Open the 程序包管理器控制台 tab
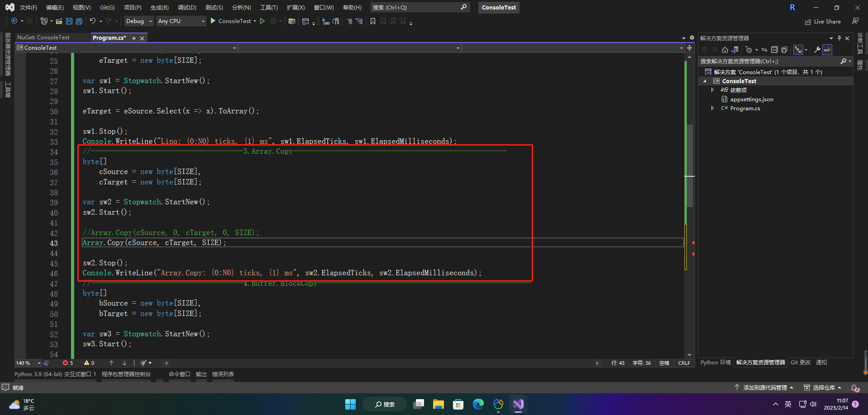868x415 pixels. coord(126,374)
